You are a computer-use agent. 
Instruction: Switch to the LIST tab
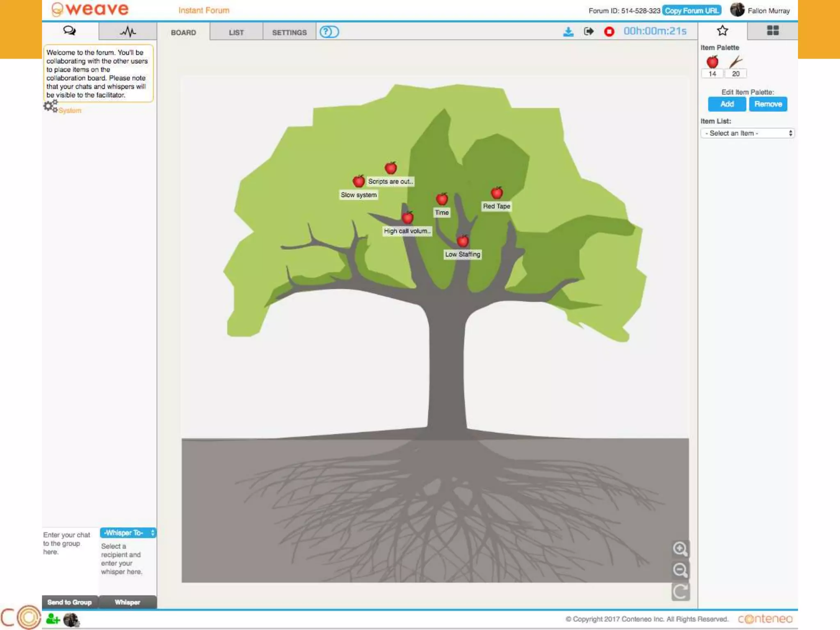click(236, 32)
